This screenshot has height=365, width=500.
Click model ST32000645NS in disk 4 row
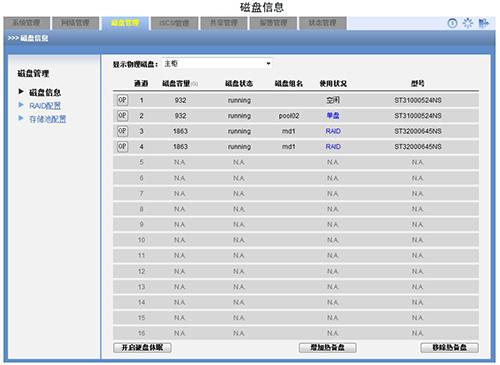[x=418, y=147]
